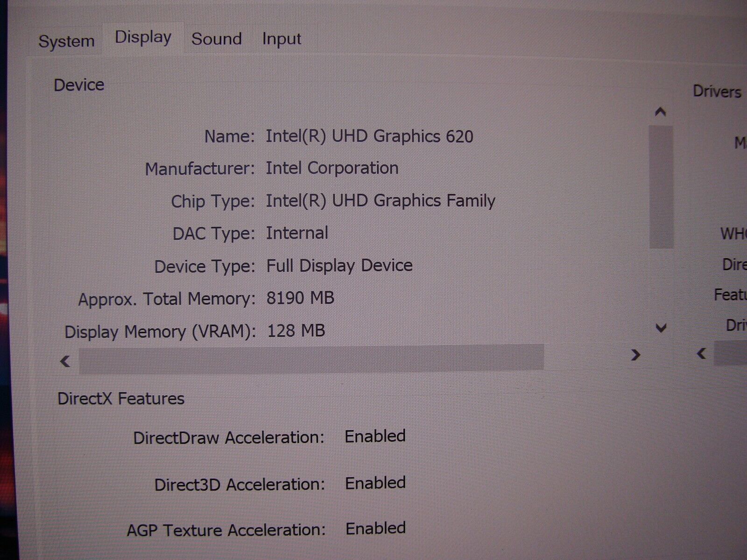Click the 'Device' group heading

[79, 85]
